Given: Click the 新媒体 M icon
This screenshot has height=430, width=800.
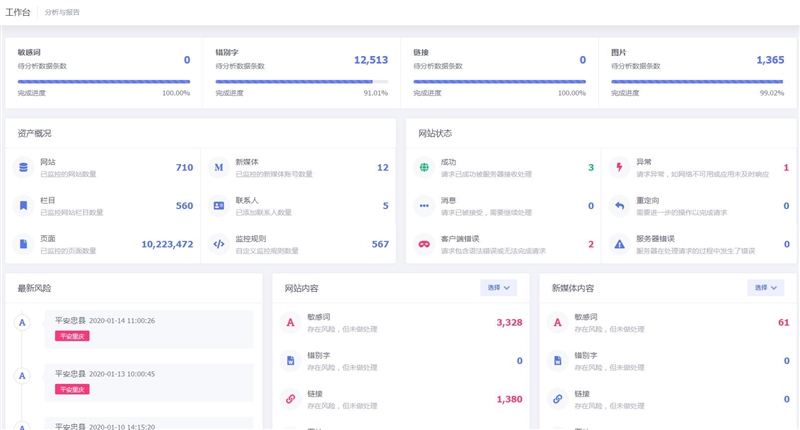Looking at the screenshot, I should point(218,167).
